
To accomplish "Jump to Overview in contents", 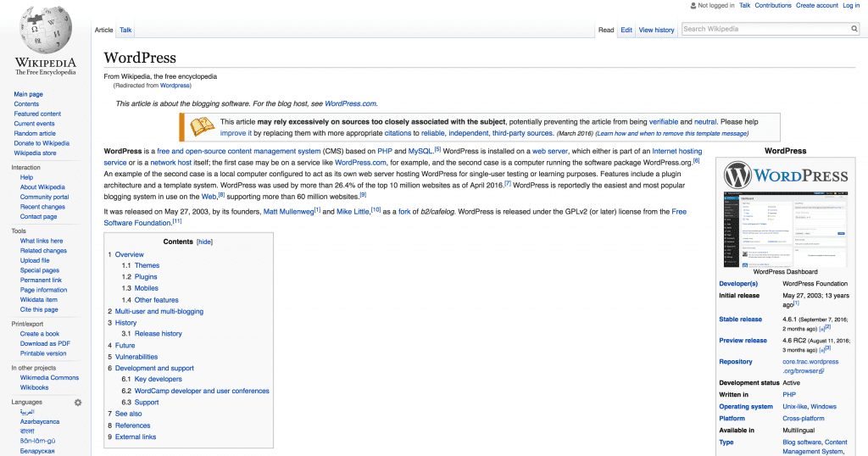I will coord(129,254).
